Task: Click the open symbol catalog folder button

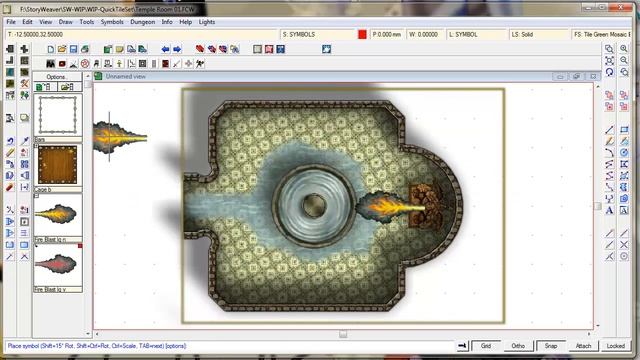Action: [x=69, y=87]
